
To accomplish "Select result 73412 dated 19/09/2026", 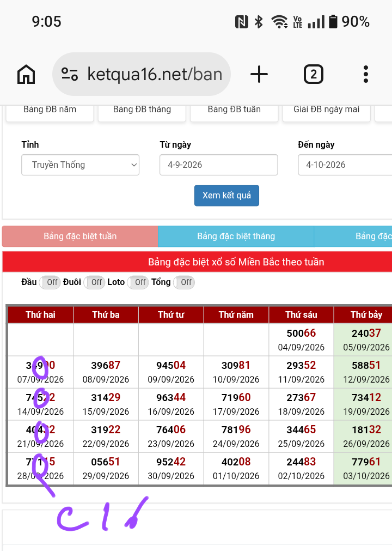I will pos(363,404).
